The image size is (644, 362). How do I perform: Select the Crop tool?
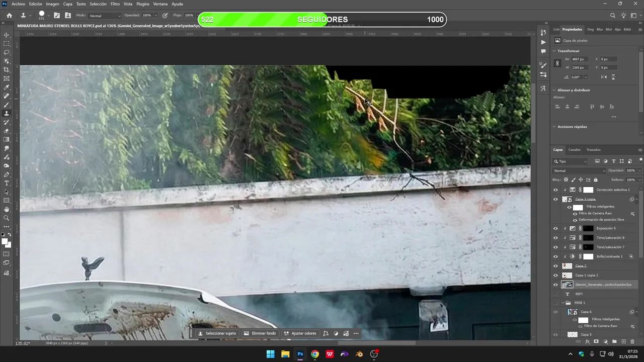pyautogui.click(x=7, y=70)
